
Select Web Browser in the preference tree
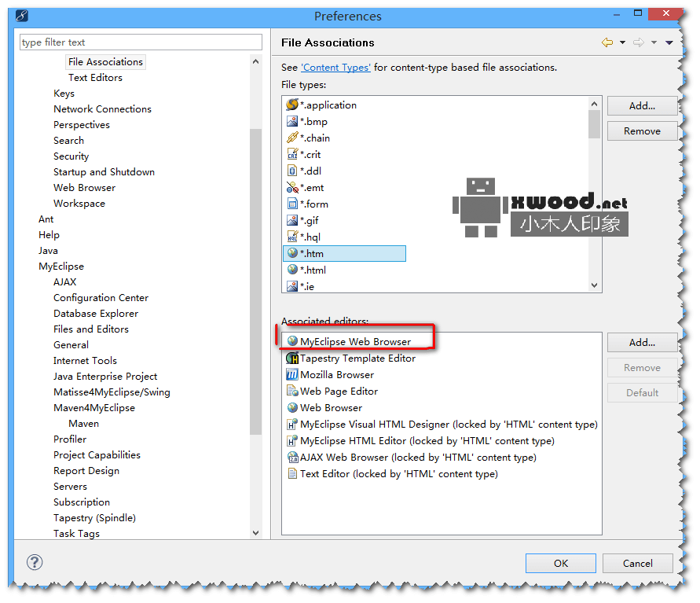click(x=84, y=188)
